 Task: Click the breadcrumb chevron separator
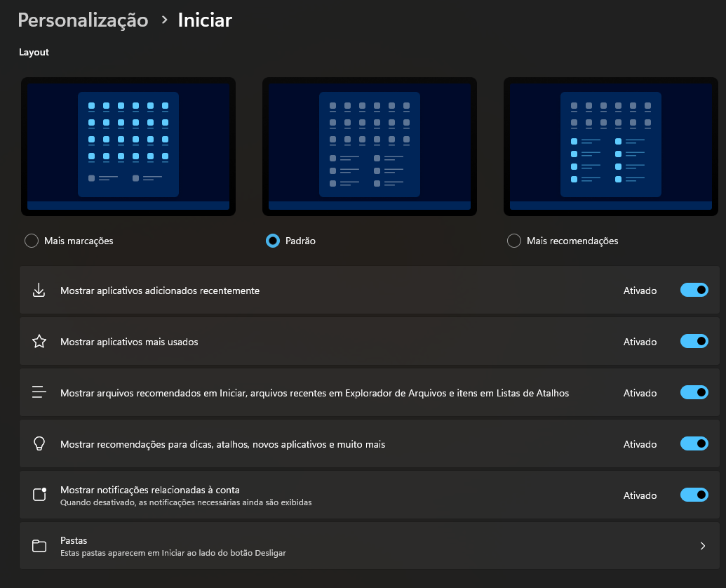[164, 20]
